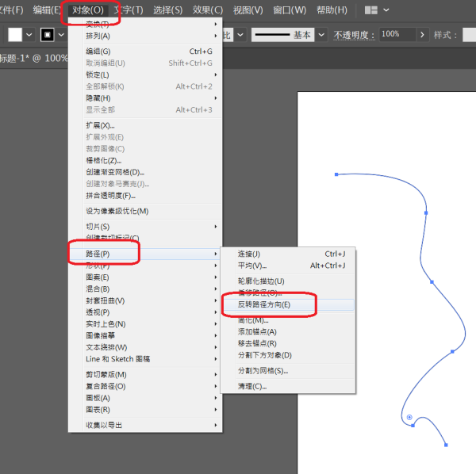
Task: Choose 栅格化(Z)... menu item
Action: click(145, 160)
